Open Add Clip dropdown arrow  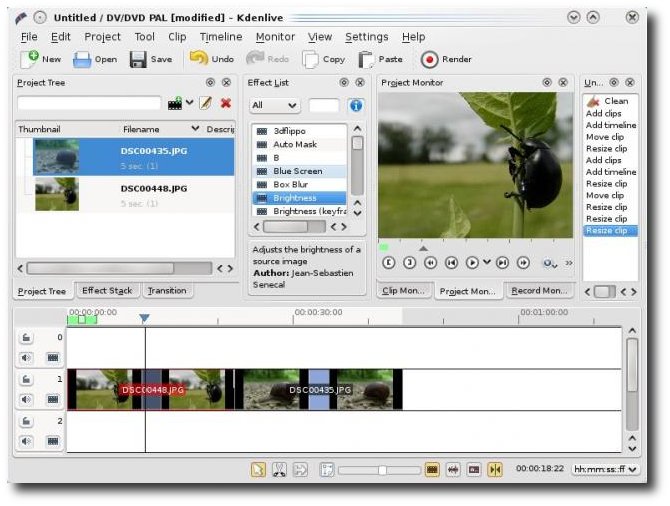(x=190, y=103)
